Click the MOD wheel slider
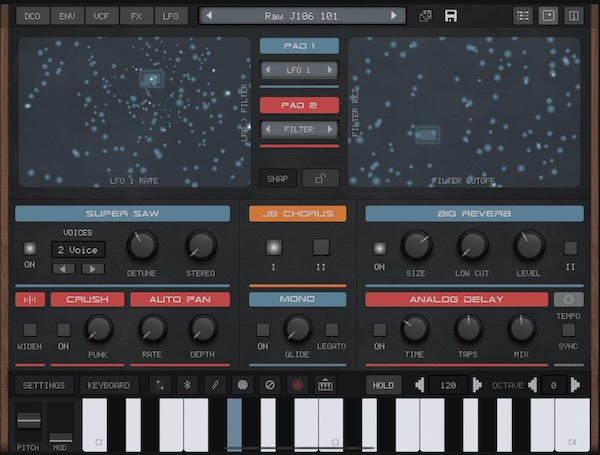Screen dimensions: 600x455 click(60, 437)
